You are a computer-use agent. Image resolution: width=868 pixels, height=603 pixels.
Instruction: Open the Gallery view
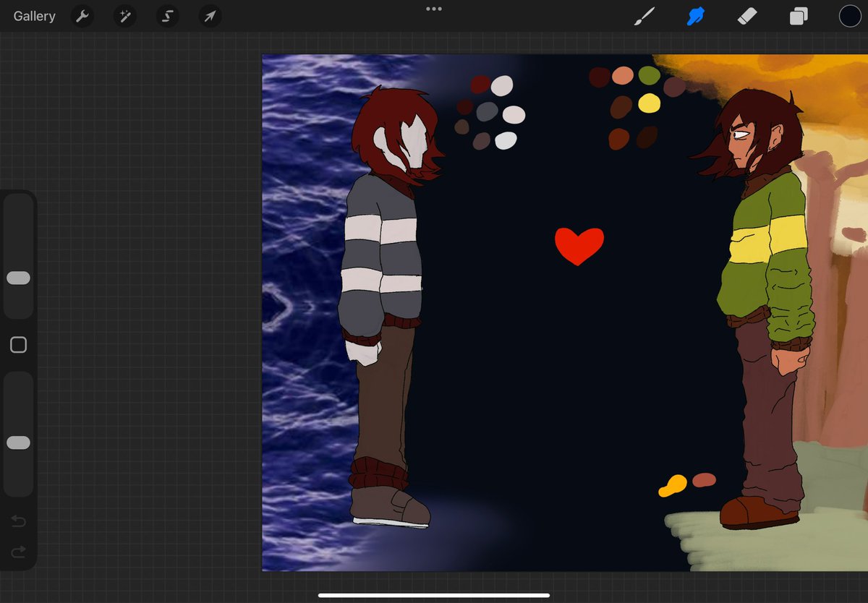(34, 16)
